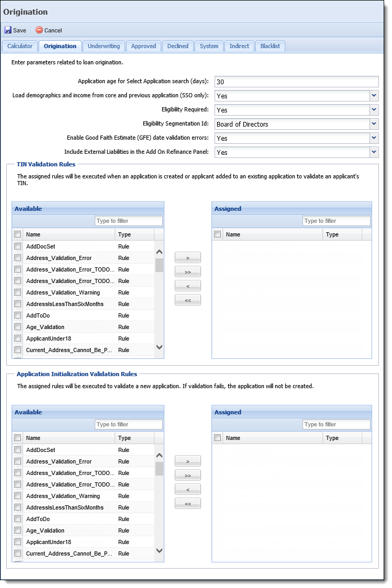Check ApplicantUnder18 in Application Initialization Available list
This screenshot has height=588, width=392.
click(18, 542)
